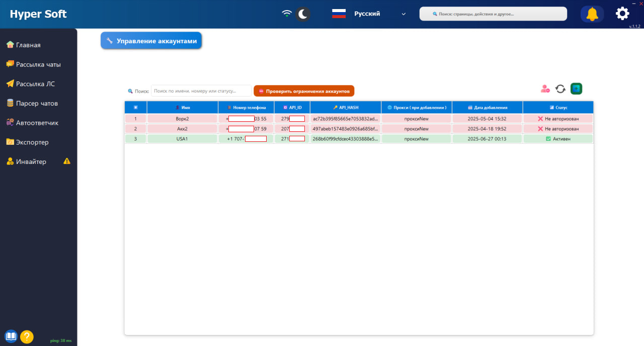Sort by Номер телефона column header

[x=246, y=108]
